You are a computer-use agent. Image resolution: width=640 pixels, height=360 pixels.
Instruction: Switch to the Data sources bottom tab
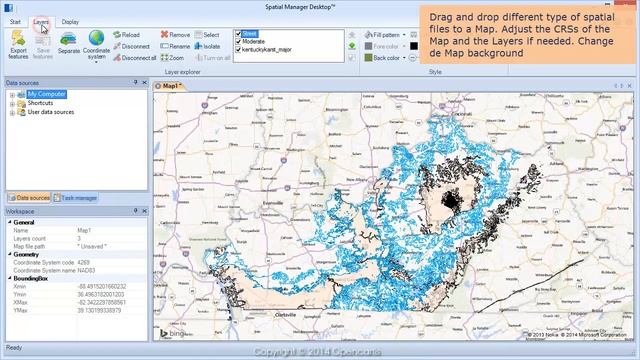coord(29,198)
